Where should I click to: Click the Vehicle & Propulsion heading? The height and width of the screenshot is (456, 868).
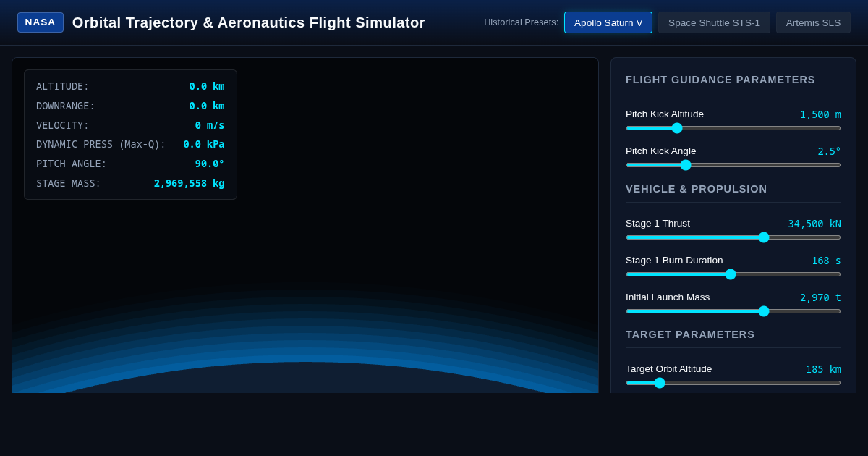point(697,189)
